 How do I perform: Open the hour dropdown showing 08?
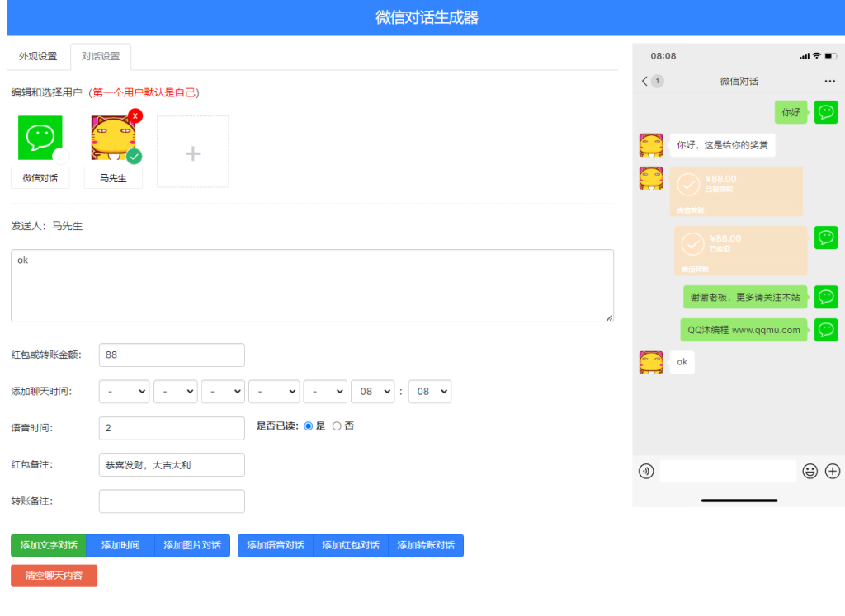tap(372, 392)
